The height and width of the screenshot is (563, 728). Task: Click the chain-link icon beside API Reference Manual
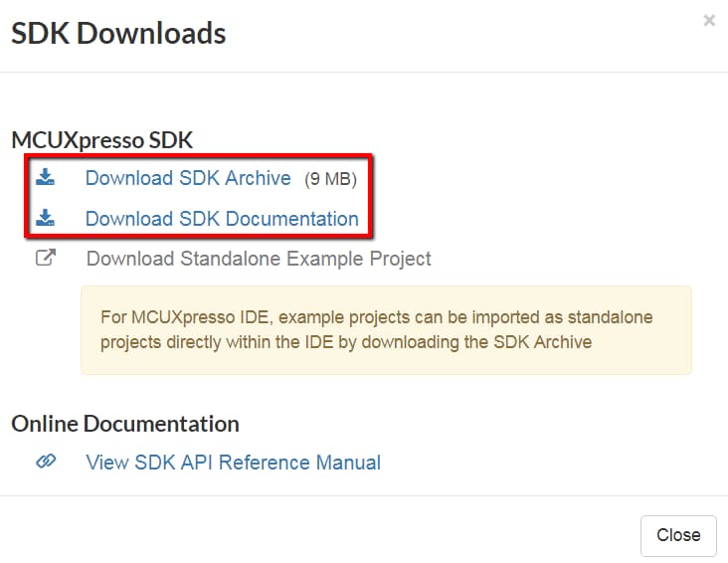(46, 462)
